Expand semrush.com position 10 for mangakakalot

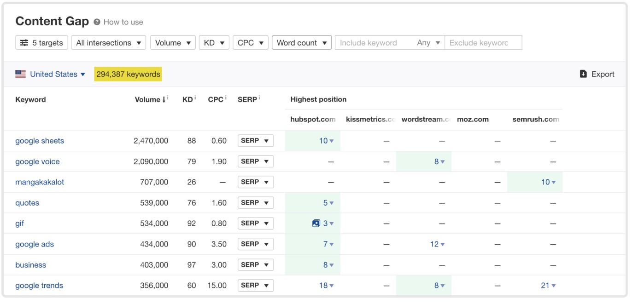tap(548, 182)
